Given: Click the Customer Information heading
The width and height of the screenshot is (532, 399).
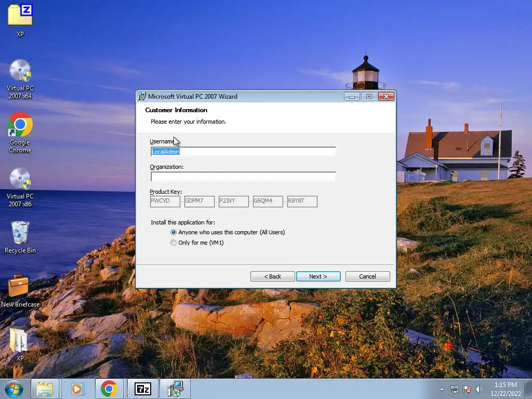Looking at the screenshot, I should click(176, 110).
